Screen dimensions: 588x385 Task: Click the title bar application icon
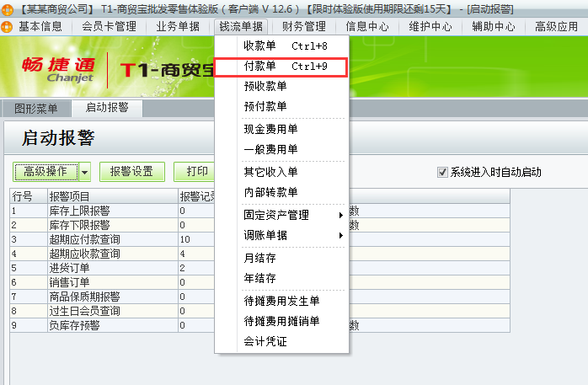7,9
